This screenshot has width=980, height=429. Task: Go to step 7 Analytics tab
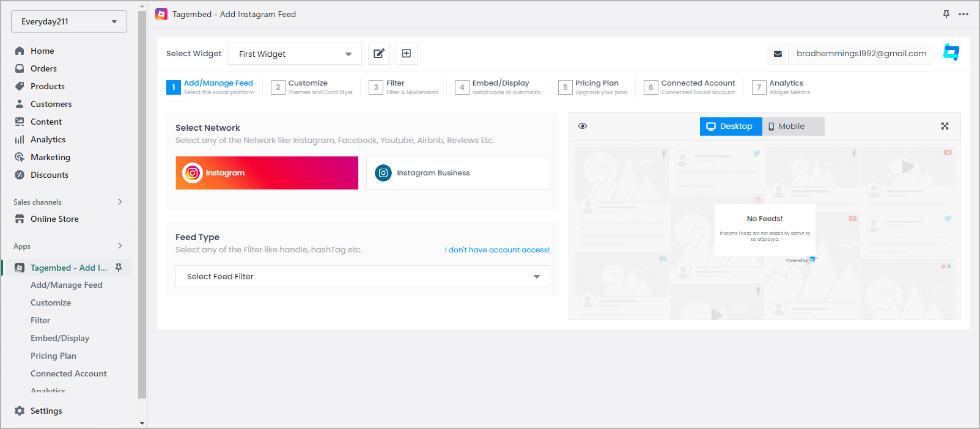[x=781, y=87]
